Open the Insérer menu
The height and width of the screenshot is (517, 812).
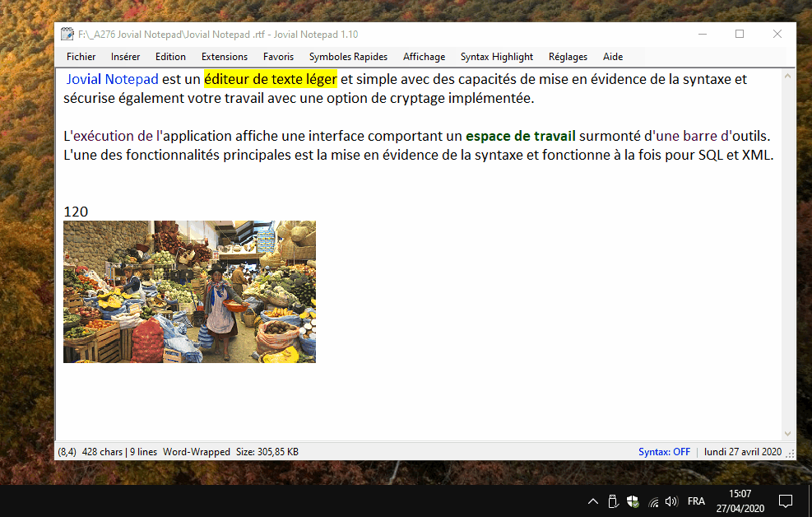click(x=125, y=57)
